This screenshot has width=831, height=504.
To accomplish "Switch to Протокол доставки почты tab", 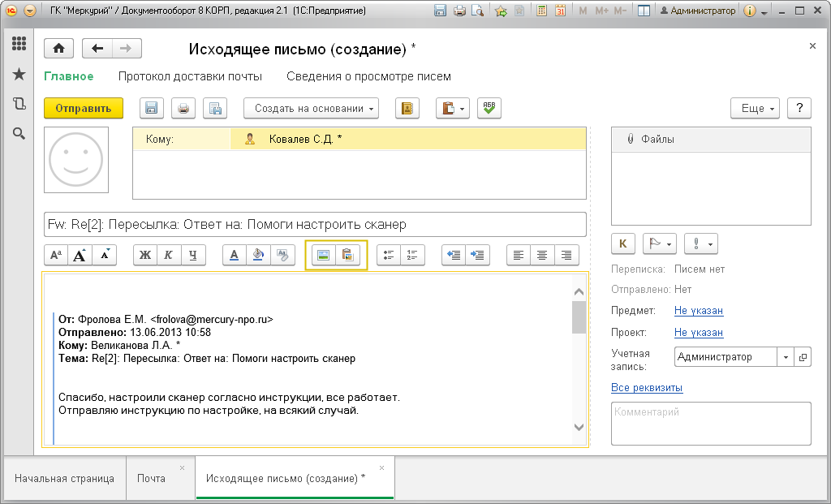I will [x=190, y=76].
